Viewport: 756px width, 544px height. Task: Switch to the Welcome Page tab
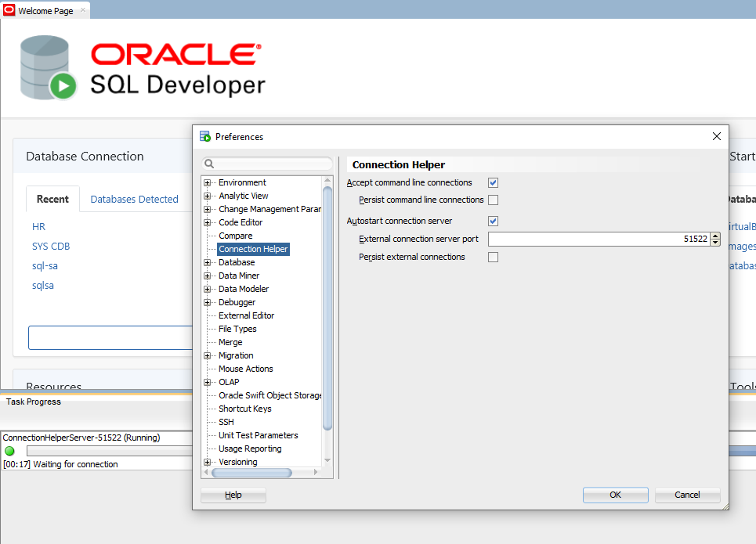click(45, 10)
